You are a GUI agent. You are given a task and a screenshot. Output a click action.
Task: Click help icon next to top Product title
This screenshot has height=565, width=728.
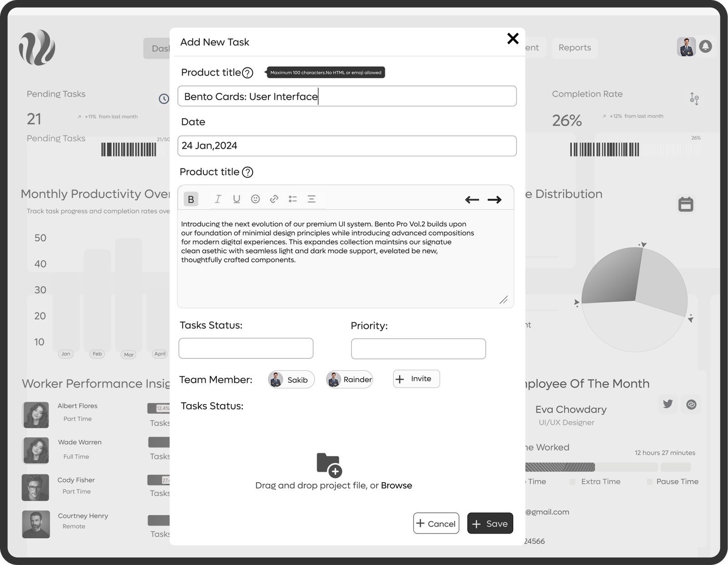(x=248, y=73)
